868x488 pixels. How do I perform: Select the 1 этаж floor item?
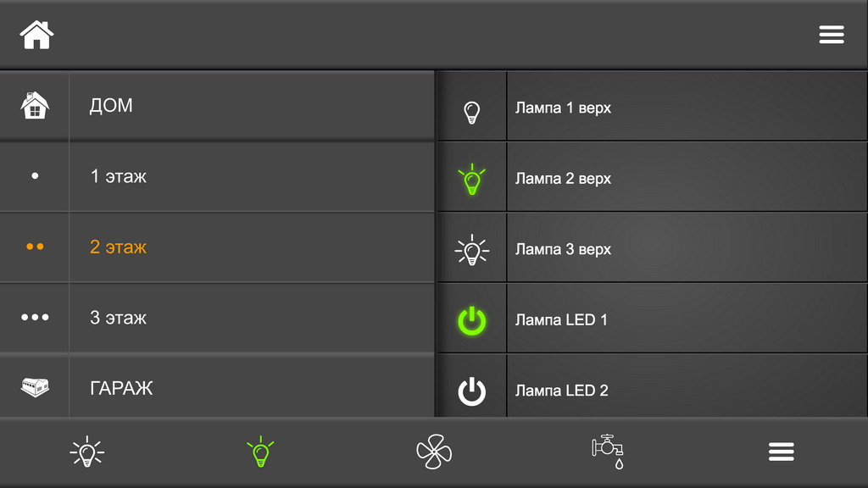click(217, 176)
